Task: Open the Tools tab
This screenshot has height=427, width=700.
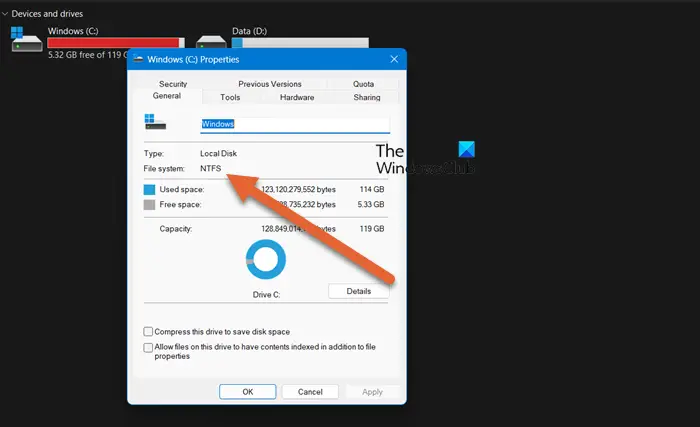Action: [x=230, y=97]
